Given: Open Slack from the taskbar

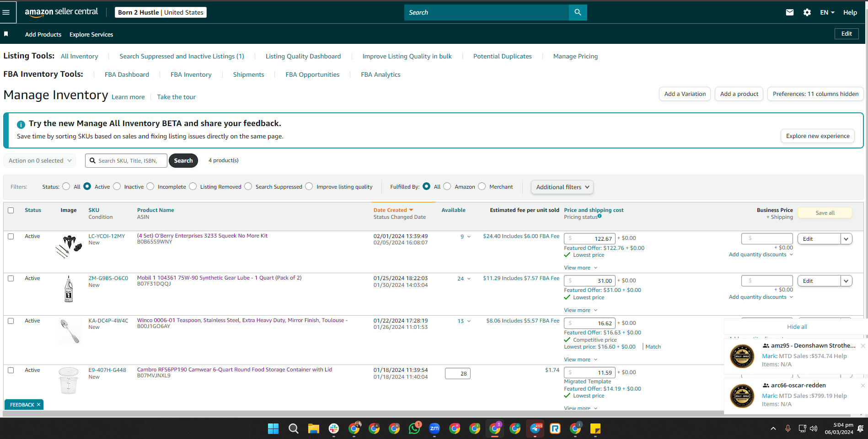Looking at the screenshot, I should pos(334,428).
